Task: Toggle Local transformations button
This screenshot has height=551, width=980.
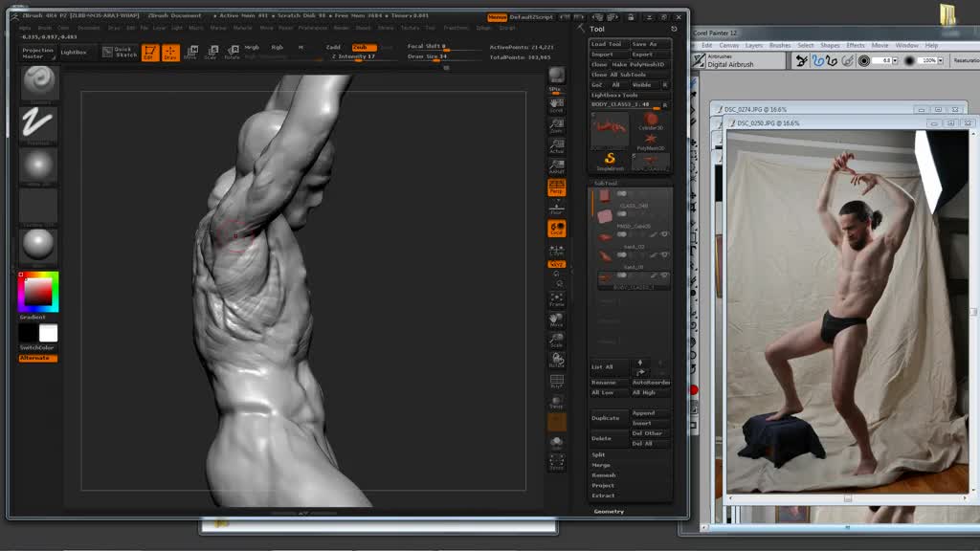Action: click(x=556, y=229)
